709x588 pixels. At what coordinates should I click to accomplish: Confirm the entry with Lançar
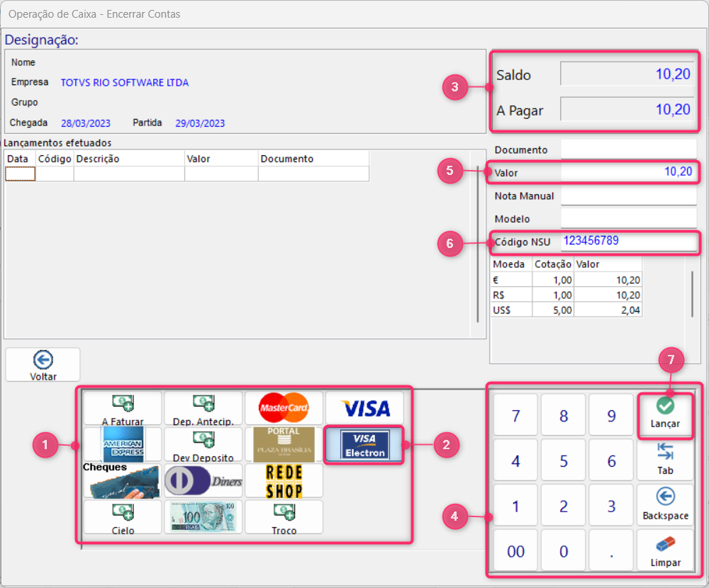point(665,415)
